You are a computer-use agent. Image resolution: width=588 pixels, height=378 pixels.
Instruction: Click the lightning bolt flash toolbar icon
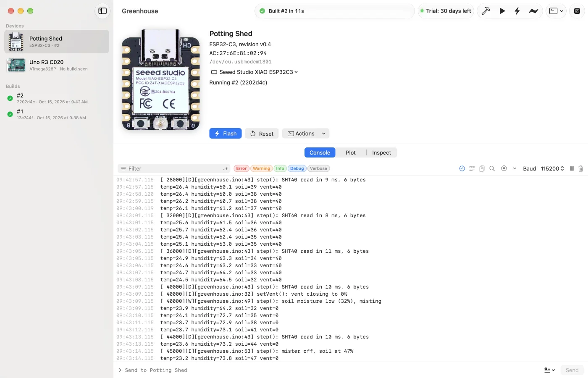tap(517, 11)
